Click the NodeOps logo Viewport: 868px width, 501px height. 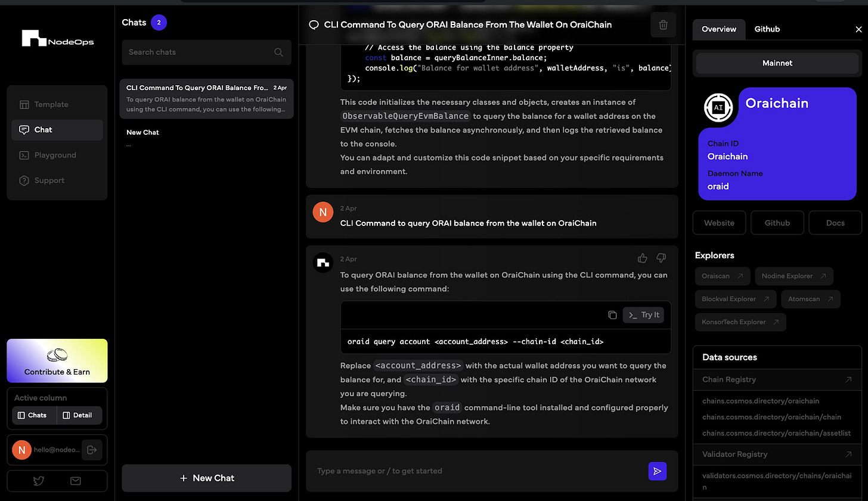point(58,39)
